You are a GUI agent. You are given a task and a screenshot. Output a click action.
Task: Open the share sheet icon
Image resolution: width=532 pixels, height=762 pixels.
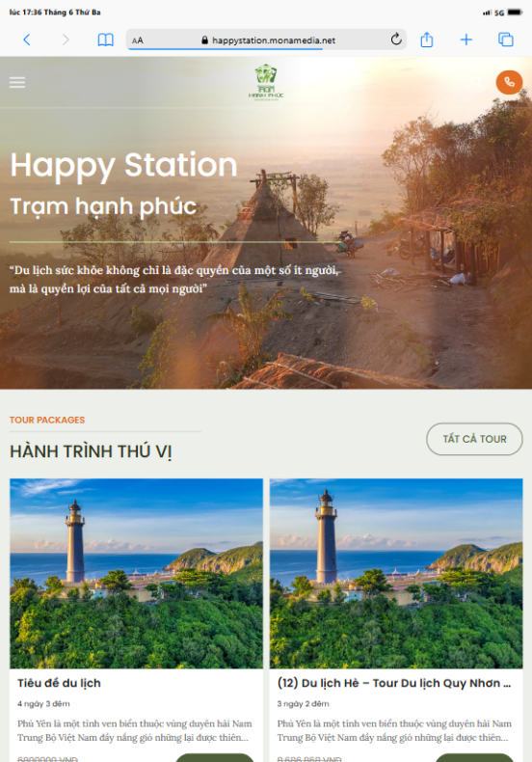pyautogui.click(x=427, y=40)
